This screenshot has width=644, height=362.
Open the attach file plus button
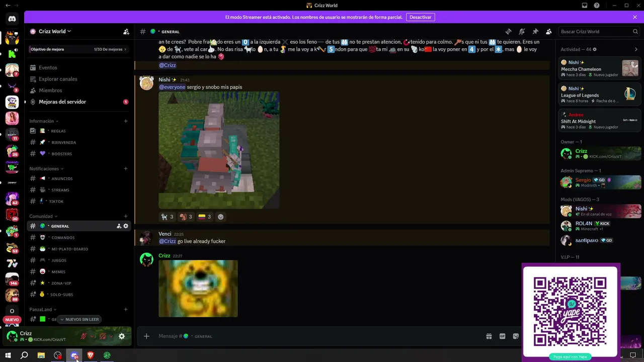click(146, 336)
